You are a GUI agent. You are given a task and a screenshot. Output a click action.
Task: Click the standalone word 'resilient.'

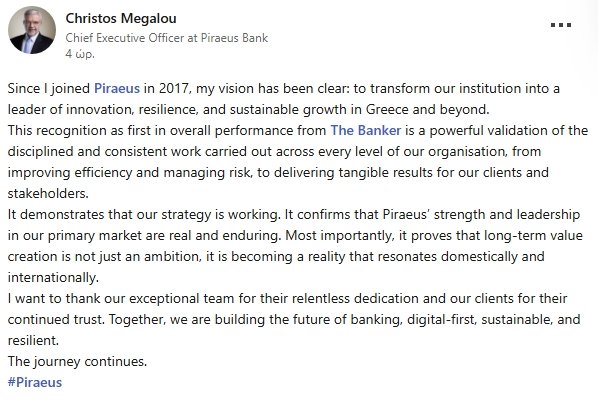tap(33, 340)
